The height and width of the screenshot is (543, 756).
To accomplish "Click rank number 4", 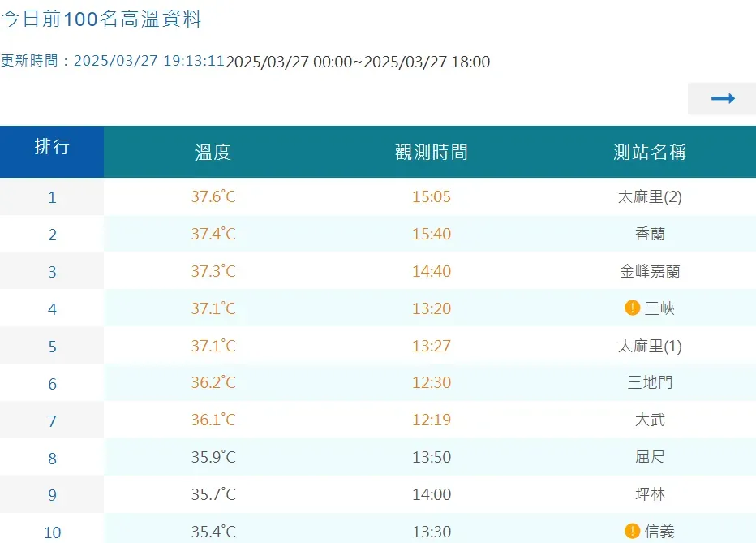I will [52, 308].
